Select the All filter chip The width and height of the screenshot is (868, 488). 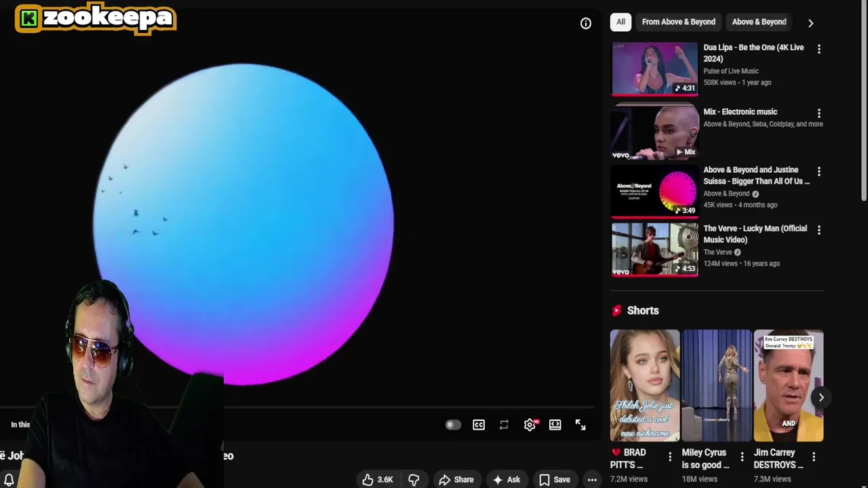[620, 22]
